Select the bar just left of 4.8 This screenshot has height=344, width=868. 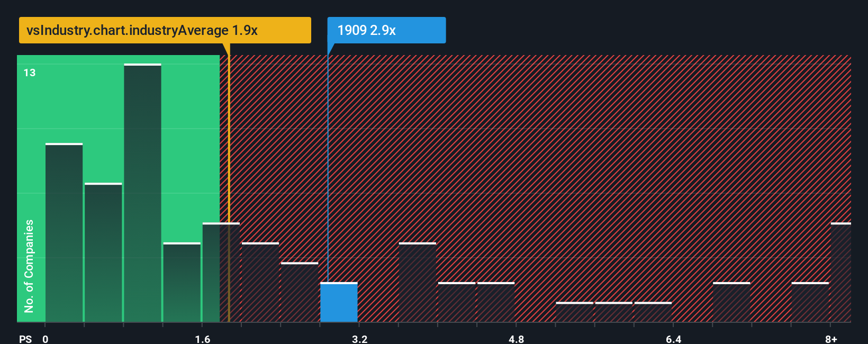point(496,302)
